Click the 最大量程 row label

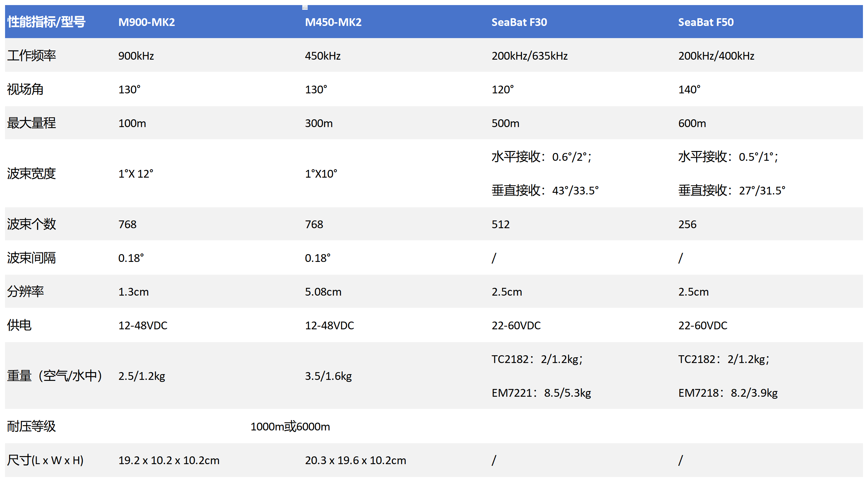tap(31, 123)
